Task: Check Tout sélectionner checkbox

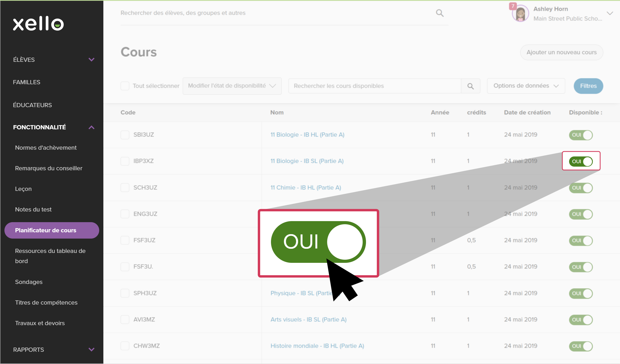Action: tap(125, 86)
